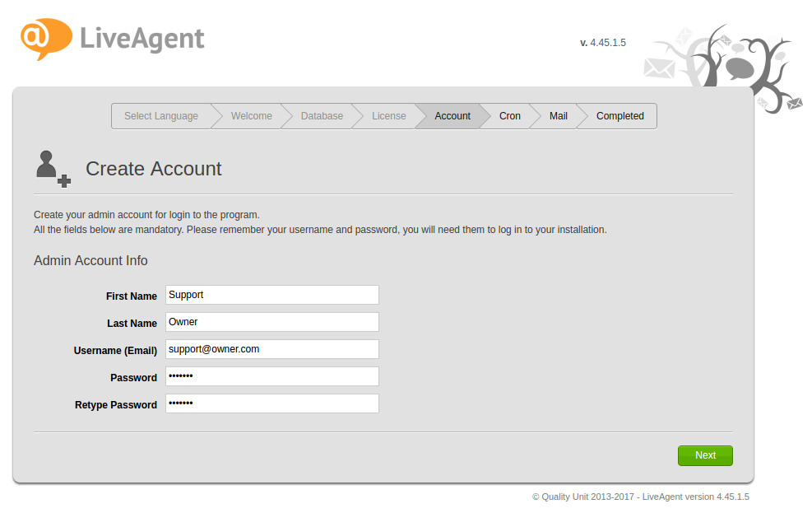
Task: Focus the Retype Password field
Action: [271, 403]
